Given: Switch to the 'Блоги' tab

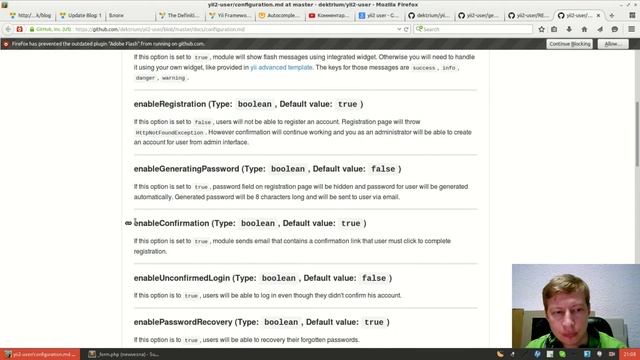Looking at the screenshot, I should (x=131, y=16).
